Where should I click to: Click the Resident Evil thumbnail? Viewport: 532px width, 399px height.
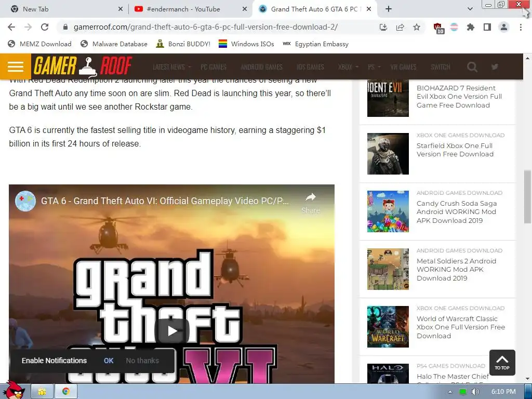click(x=388, y=98)
